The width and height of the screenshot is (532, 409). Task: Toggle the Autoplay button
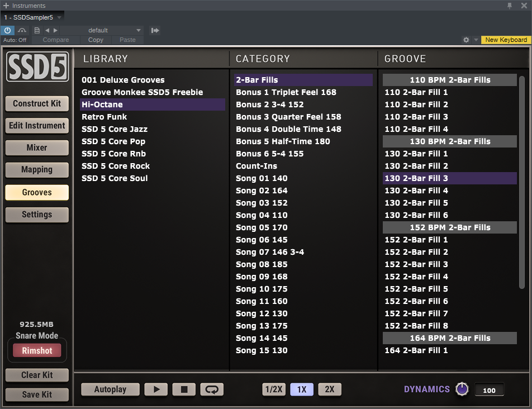point(110,389)
